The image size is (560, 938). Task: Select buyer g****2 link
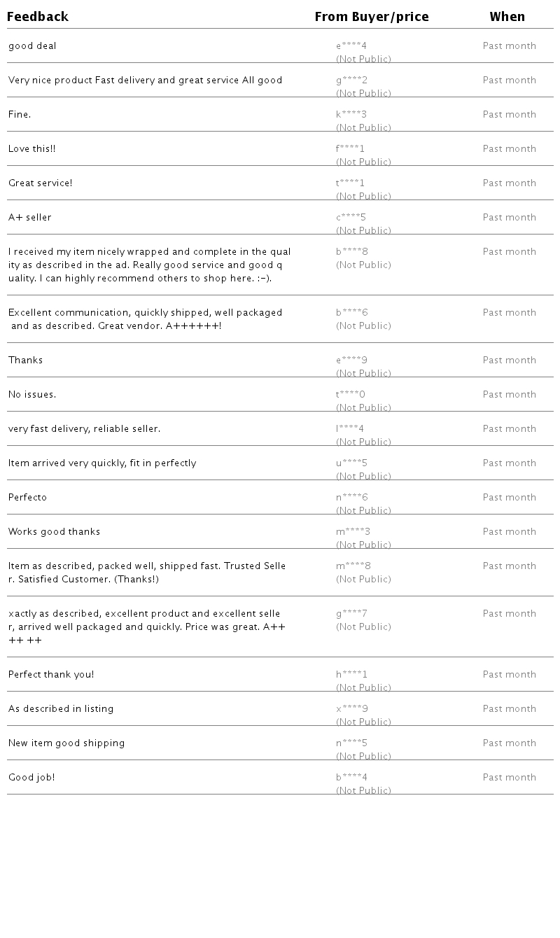click(x=351, y=80)
